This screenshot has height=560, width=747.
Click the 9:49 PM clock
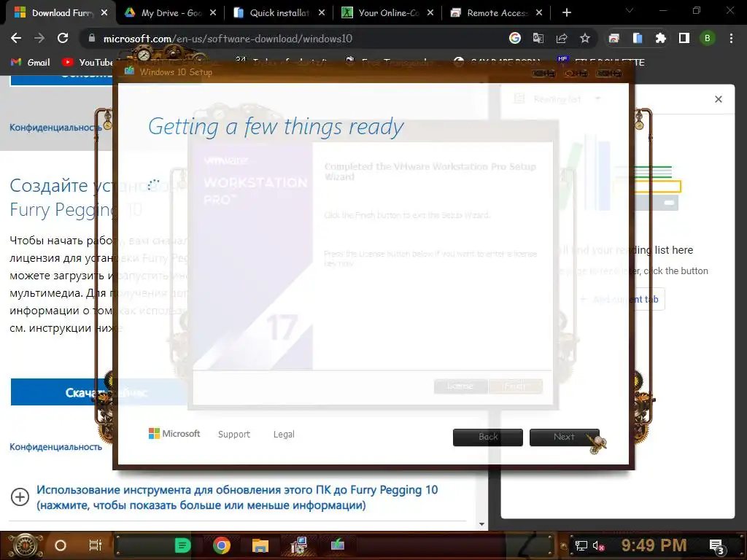654,545
